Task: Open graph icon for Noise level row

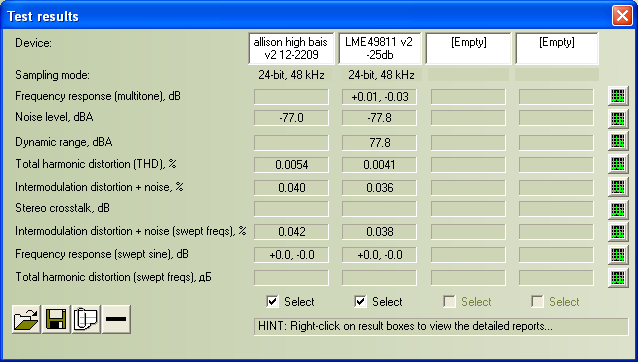Action: coord(618,118)
